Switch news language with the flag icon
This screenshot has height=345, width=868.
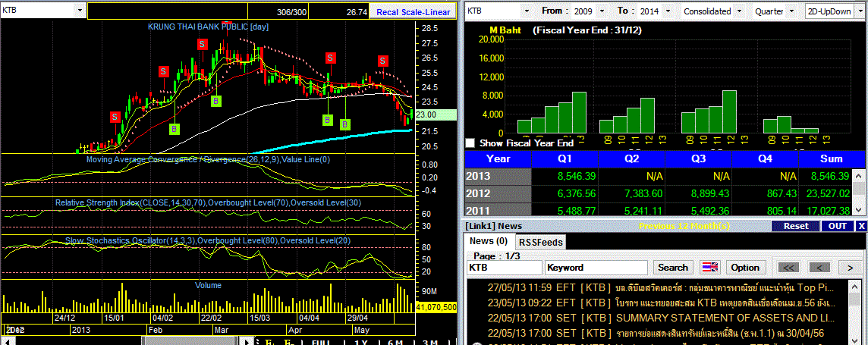[x=709, y=267]
